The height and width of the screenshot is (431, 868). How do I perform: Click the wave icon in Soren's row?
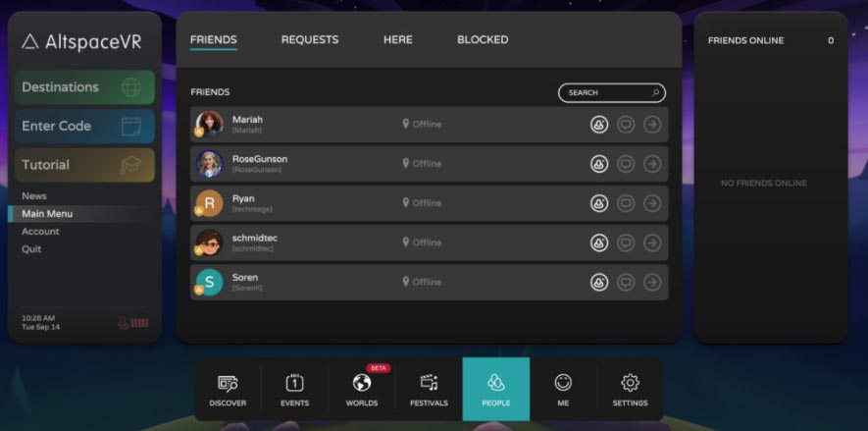click(x=598, y=282)
